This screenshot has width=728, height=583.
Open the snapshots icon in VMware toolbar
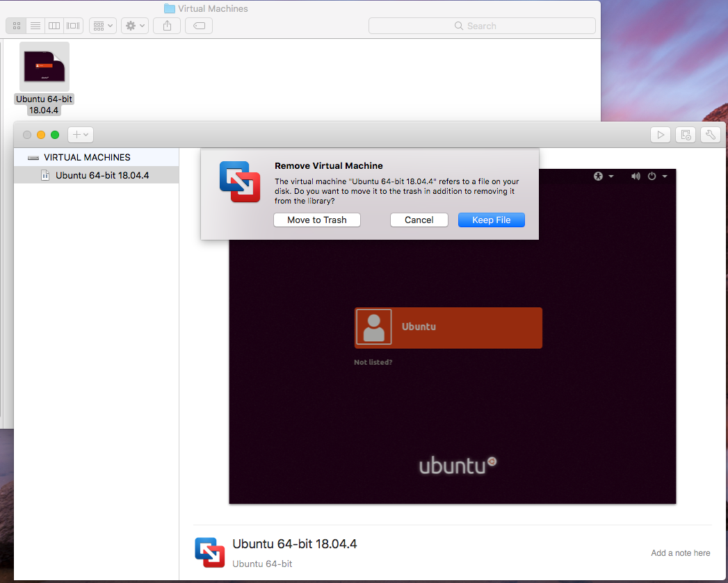686,135
